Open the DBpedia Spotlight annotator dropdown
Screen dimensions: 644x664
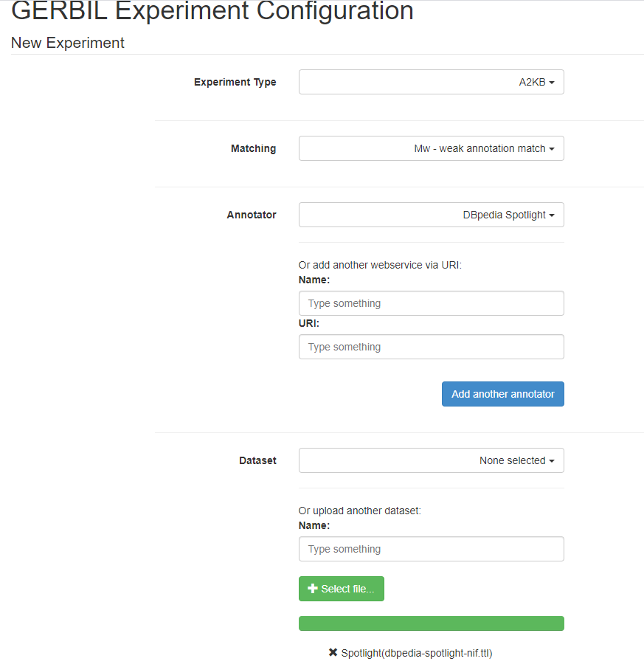(x=431, y=215)
